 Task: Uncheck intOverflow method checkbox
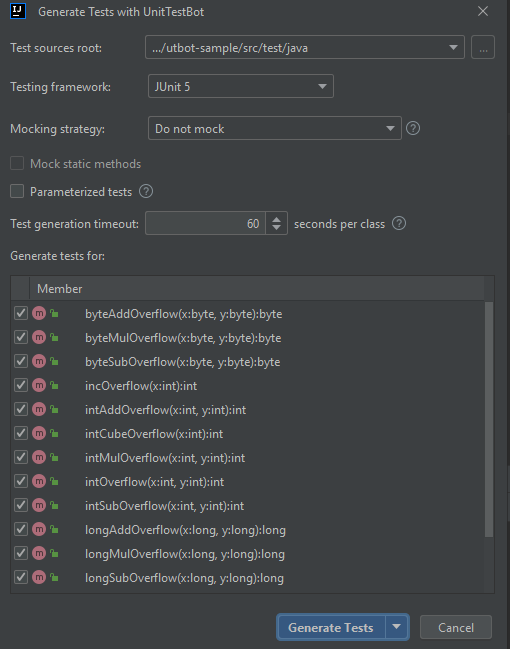click(x=21, y=481)
